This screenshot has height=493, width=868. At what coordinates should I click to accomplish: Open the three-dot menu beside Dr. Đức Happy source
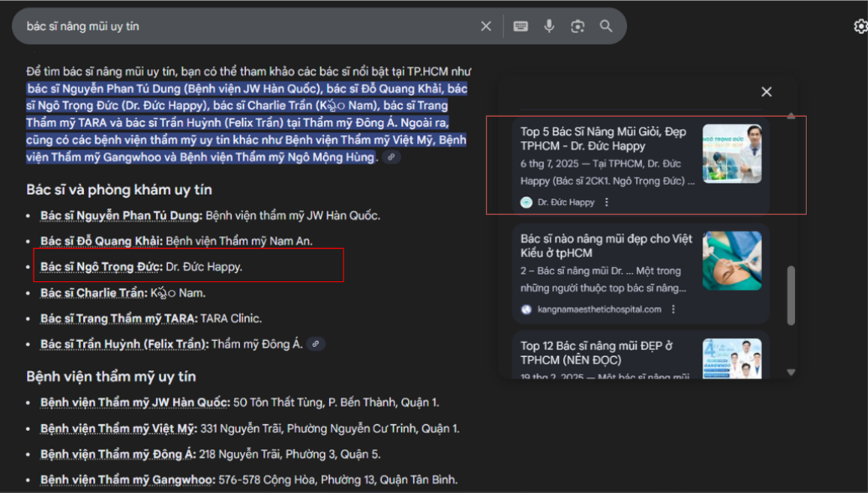[x=607, y=202]
